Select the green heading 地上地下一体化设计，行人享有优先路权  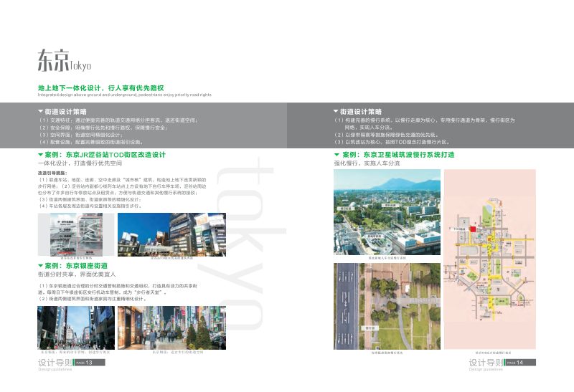pyautogui.click(x=101, y=87)
